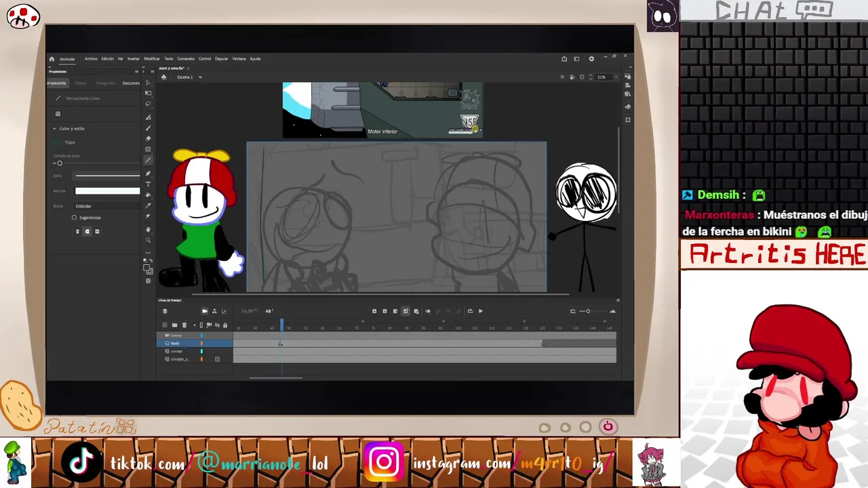Click the Trazo stroke color swatch
The image size is (868, 488).
(x=58, y=143)
